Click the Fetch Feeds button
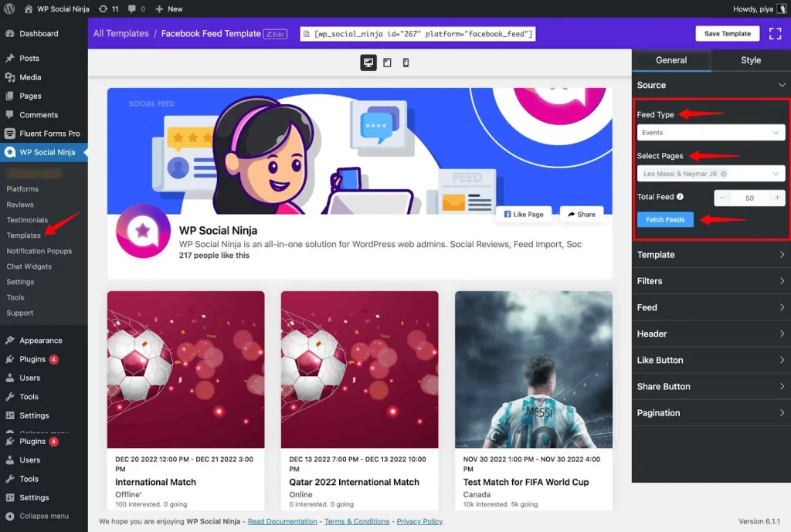 [x=665, y=220]
